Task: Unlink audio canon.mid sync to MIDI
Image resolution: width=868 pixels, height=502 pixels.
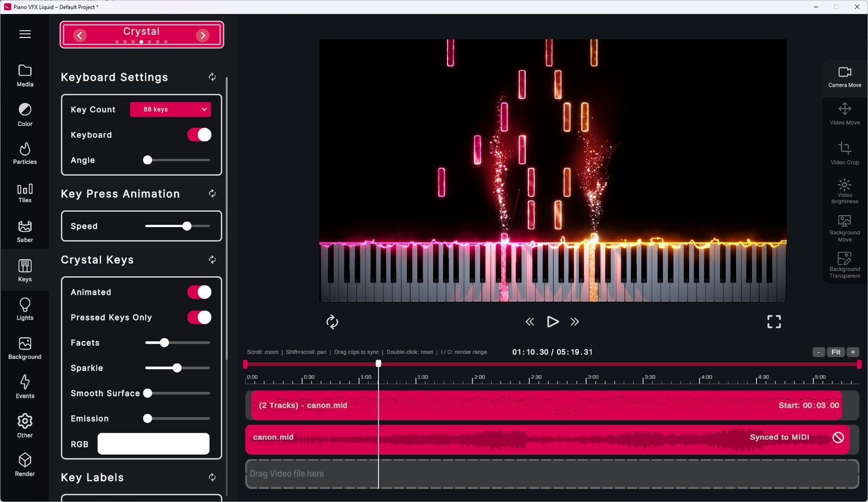Action: point(838,437)
